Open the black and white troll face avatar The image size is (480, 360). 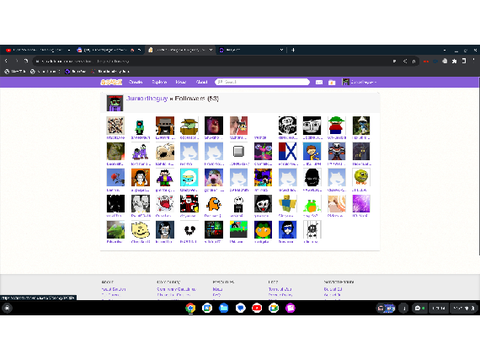[287, 126]
